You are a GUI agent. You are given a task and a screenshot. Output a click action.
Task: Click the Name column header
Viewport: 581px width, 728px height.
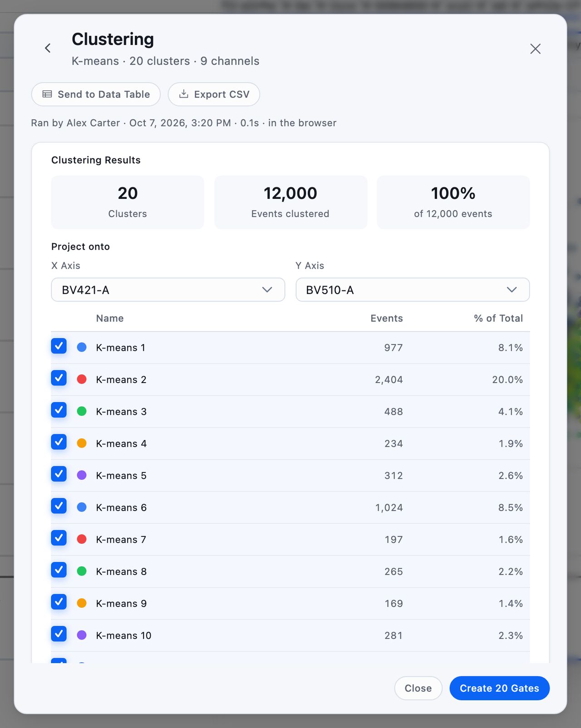click(x=110, y=318)
